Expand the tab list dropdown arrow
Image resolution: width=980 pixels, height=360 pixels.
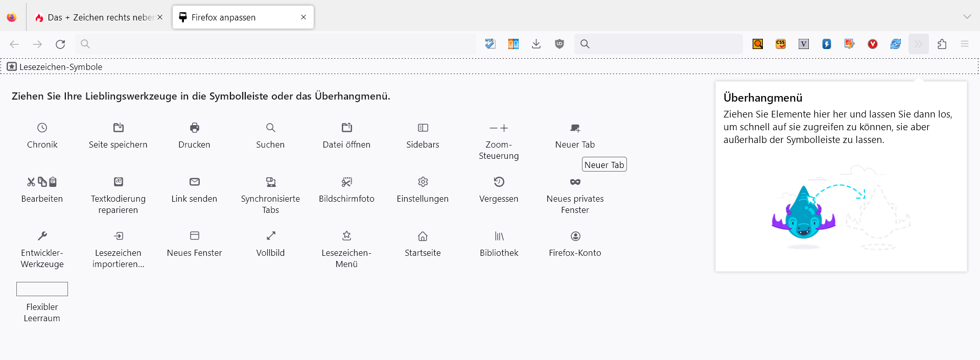(x=967, y=17)
